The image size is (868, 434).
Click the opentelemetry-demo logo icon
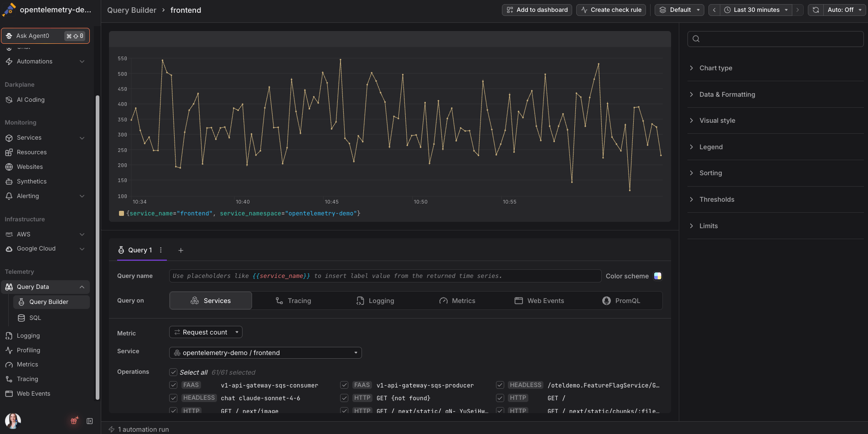coord(9,10)
